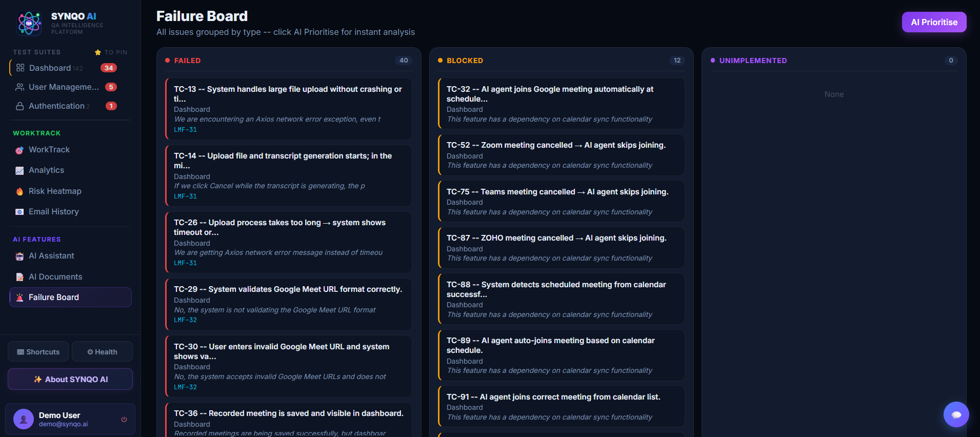Click the AI Documents page icon
Image resolution: width=980 pixels, height=437 pixels.
point(19,277)
